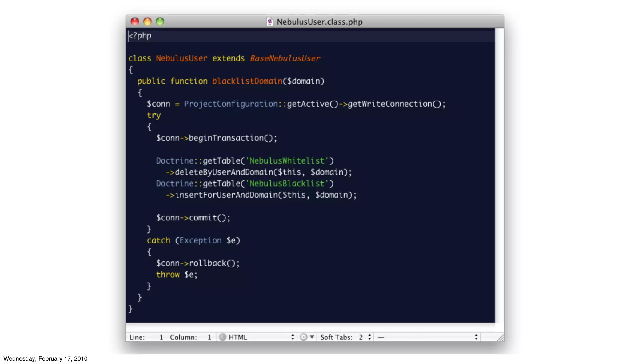Click the throw keyword in catch block
This screenshot has width=630, height=364.
[x=168, y=275]
